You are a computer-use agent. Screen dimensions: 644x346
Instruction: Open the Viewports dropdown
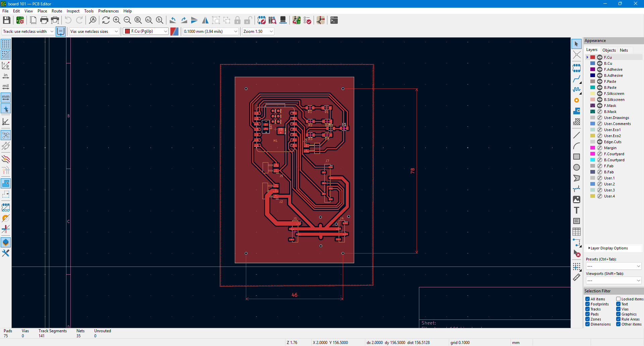tap(613, 281)
